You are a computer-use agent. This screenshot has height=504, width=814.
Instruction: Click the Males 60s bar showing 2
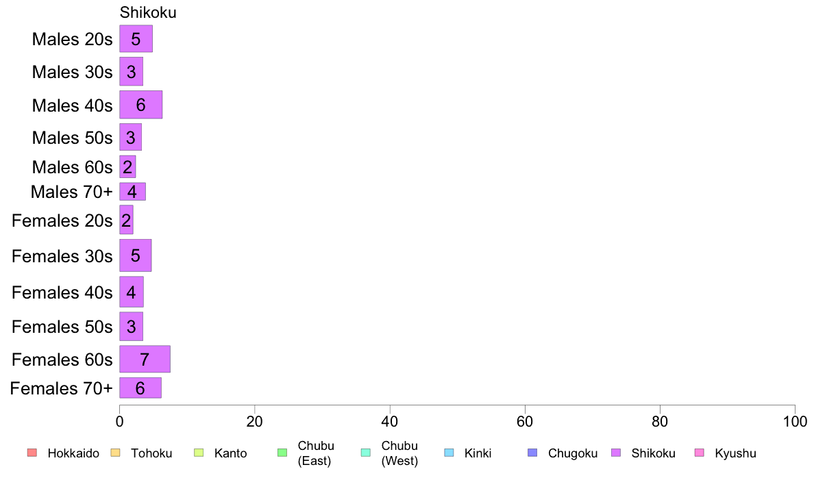pos(127,167)
